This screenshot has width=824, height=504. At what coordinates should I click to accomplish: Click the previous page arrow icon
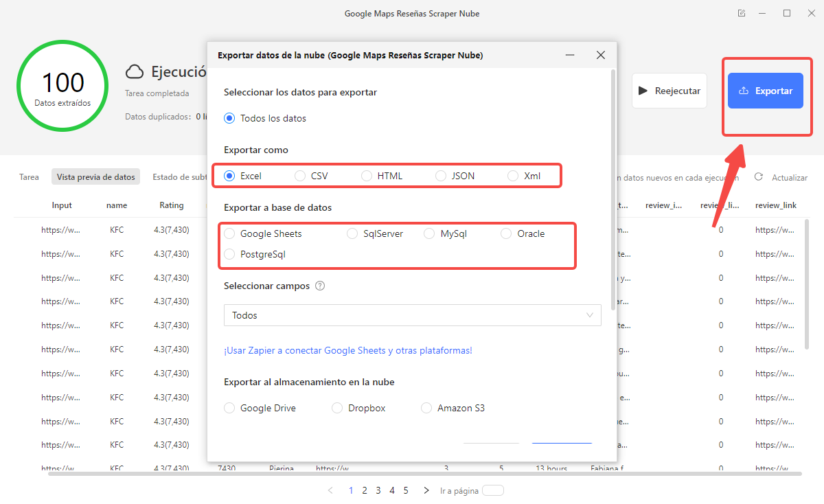(x=330, y=490)
